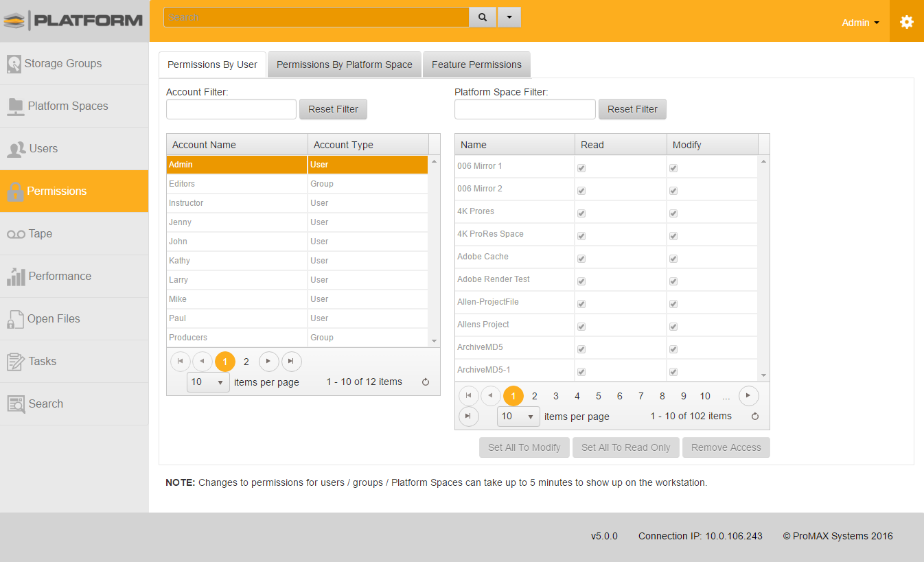Toggle Modify checkbox for 4K ProRes Space
The image size is (924, 562).
pyautogui.click(x=673, y=236)
